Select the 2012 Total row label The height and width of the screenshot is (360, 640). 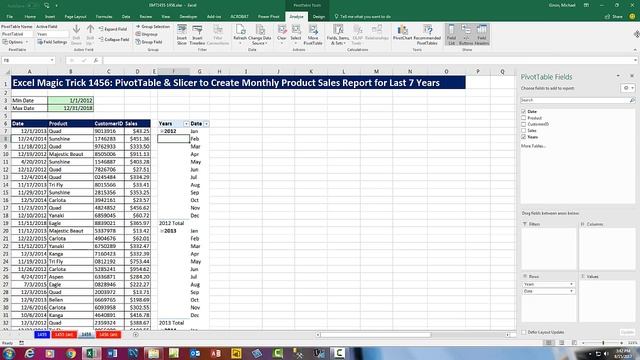172,223
